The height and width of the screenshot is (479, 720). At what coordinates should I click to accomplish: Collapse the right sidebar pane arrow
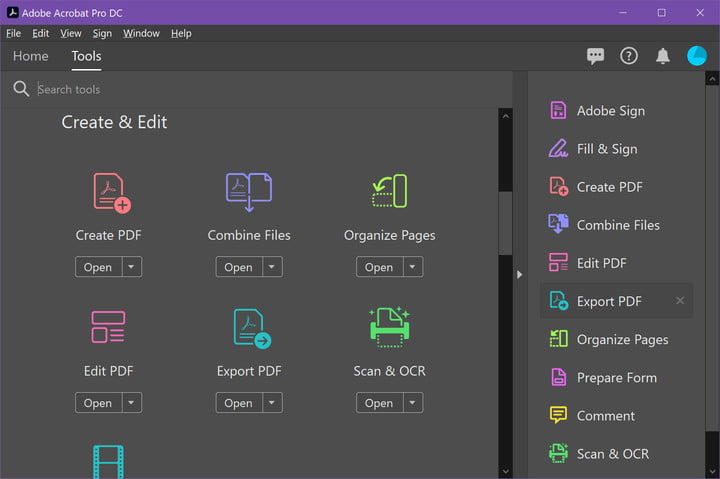[519, 274]
